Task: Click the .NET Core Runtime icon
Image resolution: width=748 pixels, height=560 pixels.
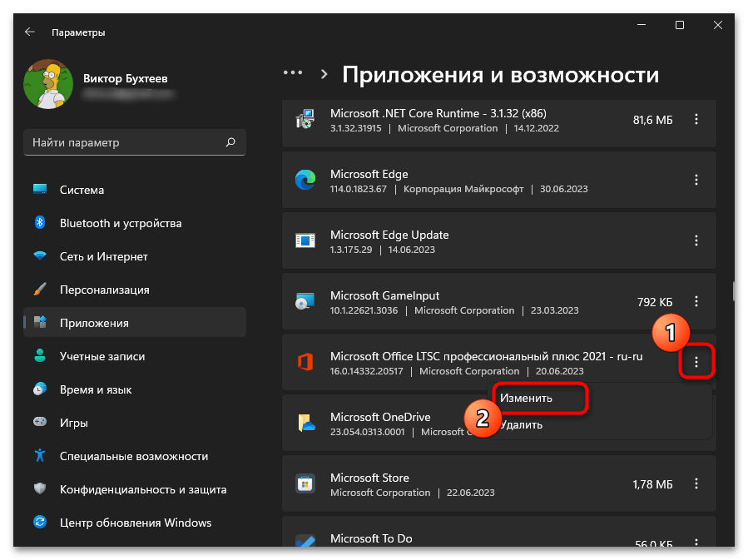Action: point(305,119)
